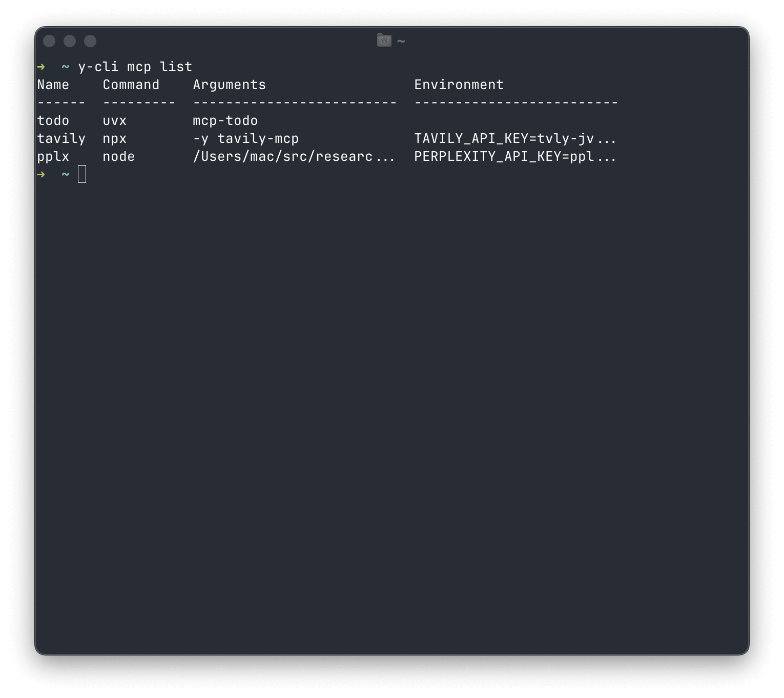The height and width of the screenshot is (698, 784).
Task: Click the node command entry for pplx
Action: click(118, 156)
